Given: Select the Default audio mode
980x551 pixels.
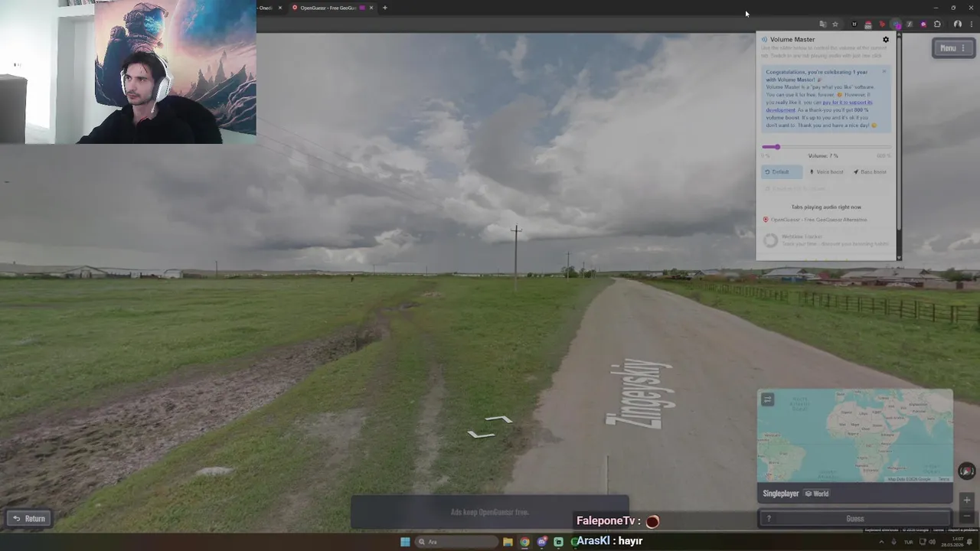Looking at the screenshot, I should point(781,172).
